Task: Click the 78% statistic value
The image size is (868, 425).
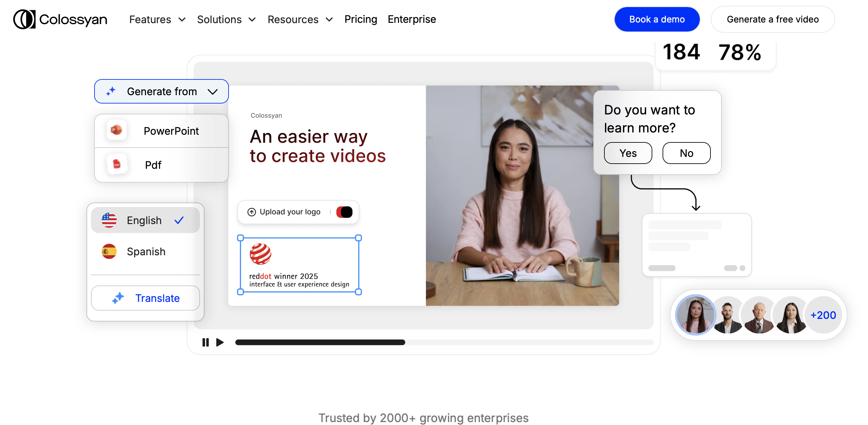Action: tap(740, 52)
